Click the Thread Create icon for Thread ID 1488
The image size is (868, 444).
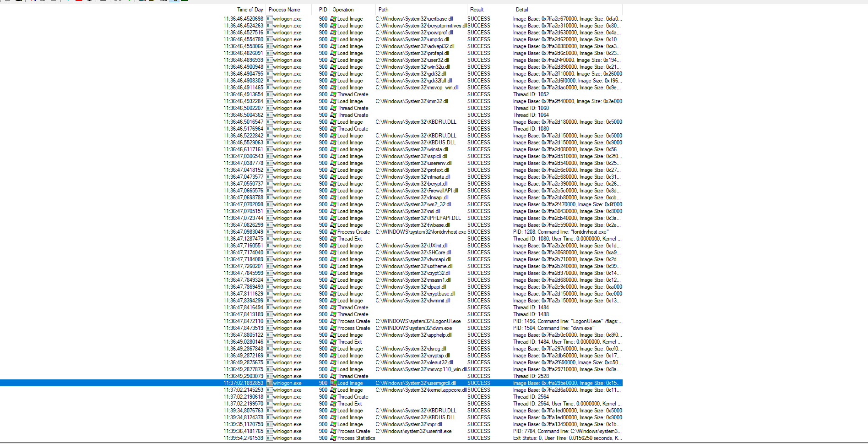pyautogui.click(x=333, y=314)
